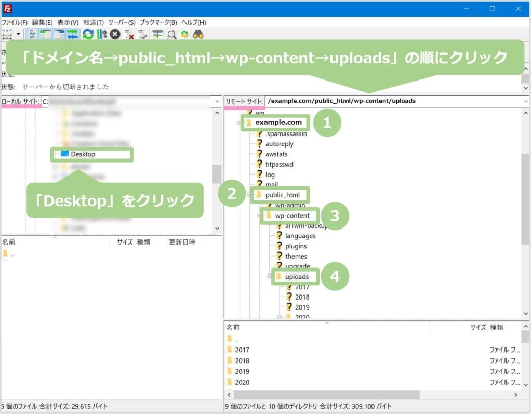Click the remote tree vertical scrollbar thumb
532x415 pixels.
click(x=526, y=198)
